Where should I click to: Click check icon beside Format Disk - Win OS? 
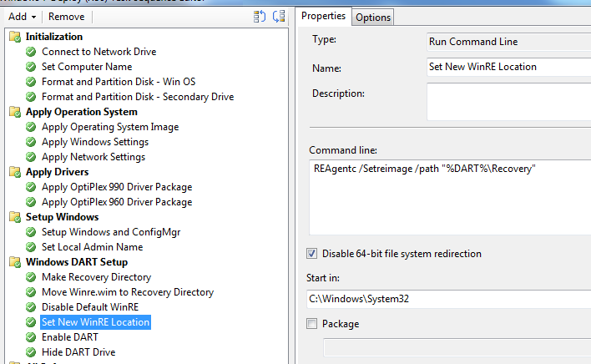31,82
